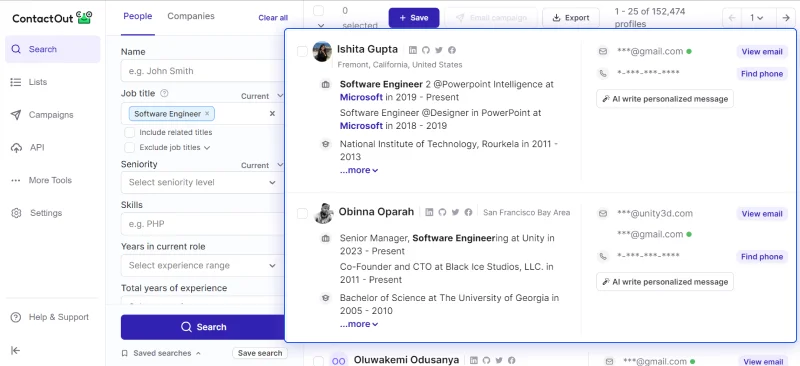The width and height of the screenshot is (800, 366).
Task: Open Ishita Gupta's Twitter icon
Action: tap(439, 50)
